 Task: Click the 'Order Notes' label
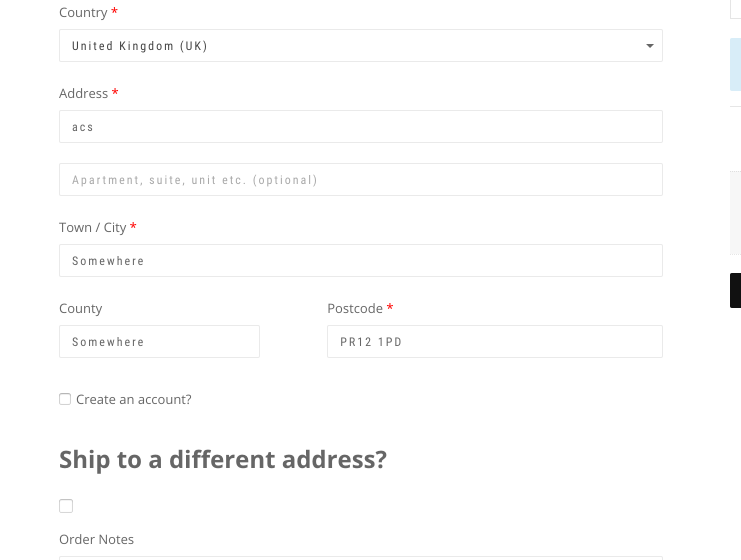coord(96,539)
